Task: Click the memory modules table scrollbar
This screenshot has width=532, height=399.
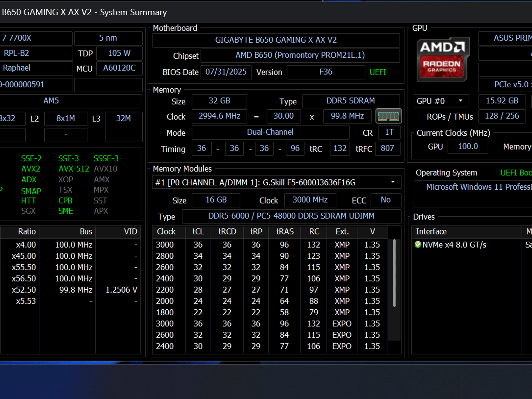Action: point(394,273)
